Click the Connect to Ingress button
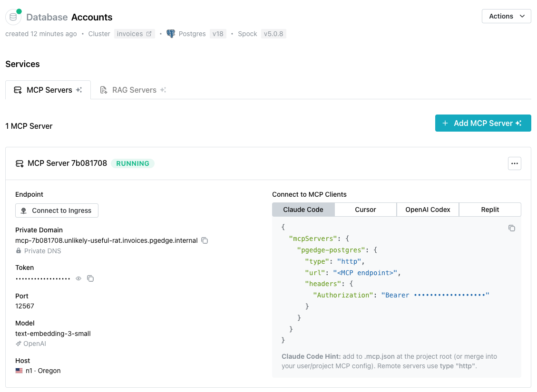The height and width of the screenshot is (392, 537). 57,210
